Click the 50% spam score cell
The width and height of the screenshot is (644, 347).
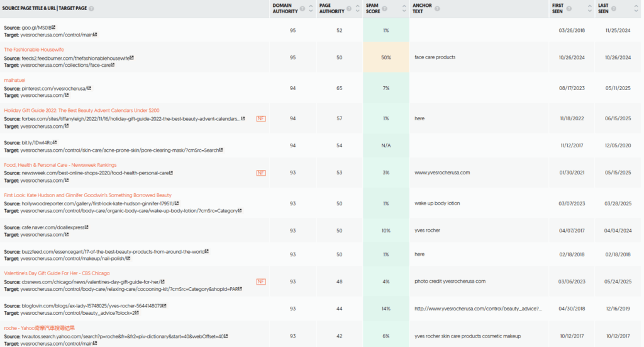tap(386, 57)
